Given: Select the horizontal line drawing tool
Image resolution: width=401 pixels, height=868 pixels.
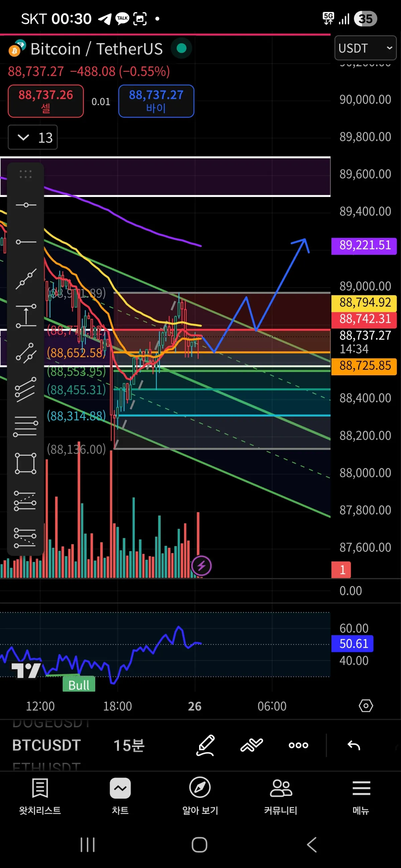Looking at the screenshot, I should [26, 205].
